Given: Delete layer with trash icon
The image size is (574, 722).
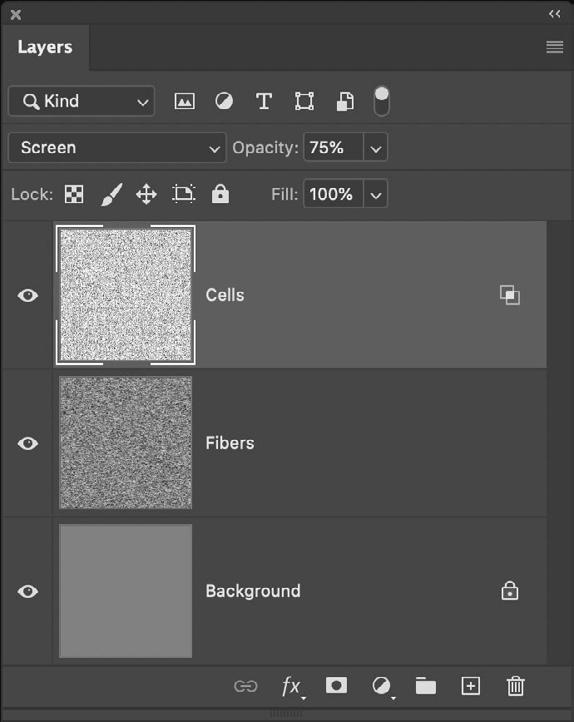Looking at the screenshot, I should 516,686.
